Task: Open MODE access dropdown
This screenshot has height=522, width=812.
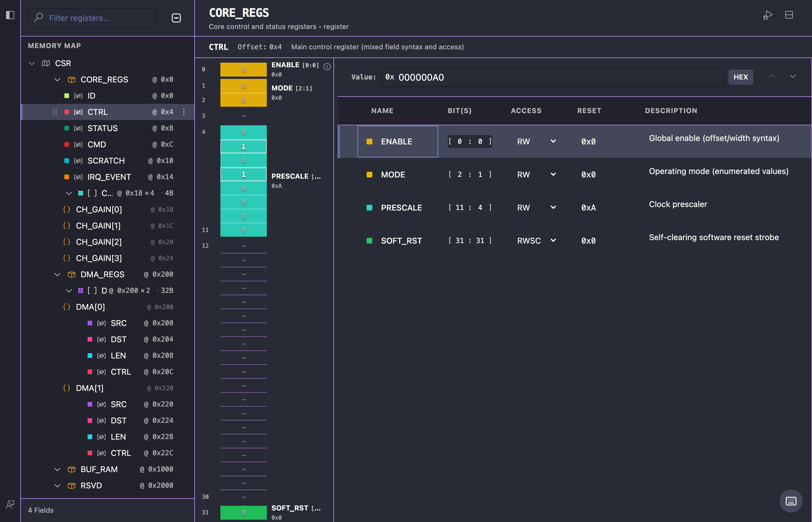Action: pos(536,175)
